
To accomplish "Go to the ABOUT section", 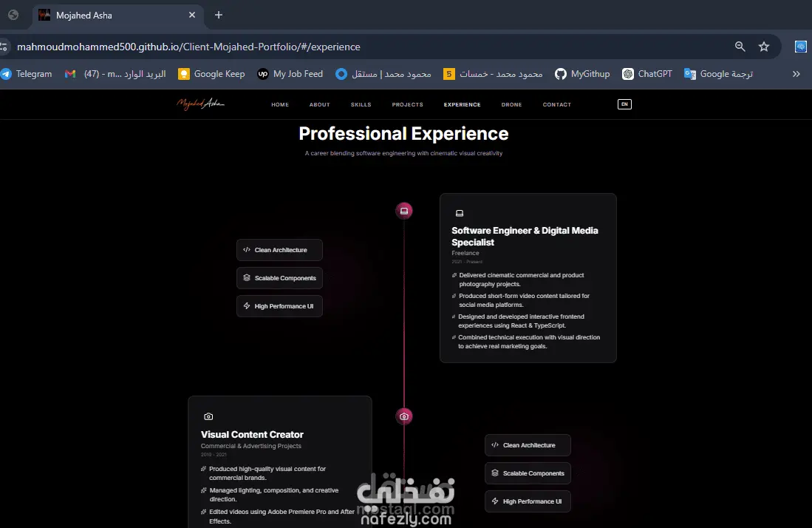I will point(319,105).
